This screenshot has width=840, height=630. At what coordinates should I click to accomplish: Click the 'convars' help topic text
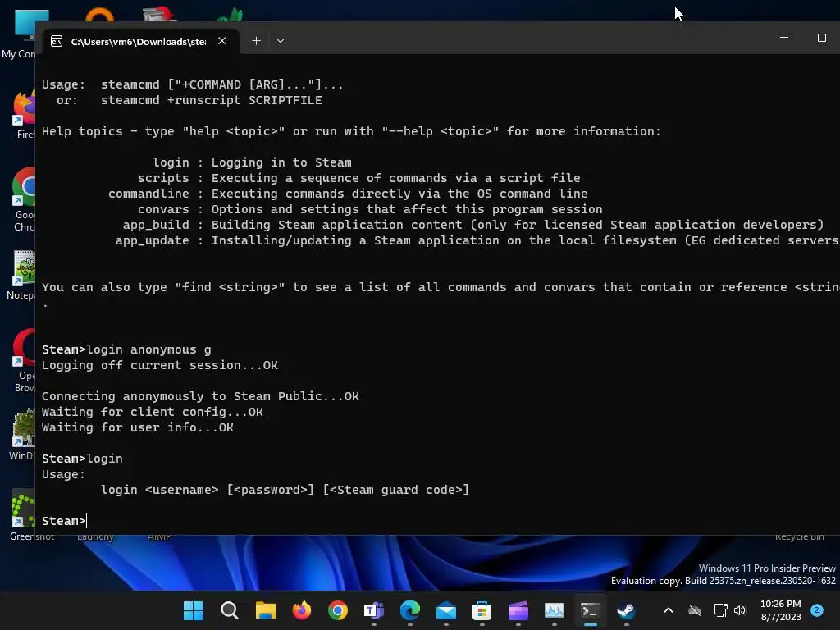(x=163, y=209)
